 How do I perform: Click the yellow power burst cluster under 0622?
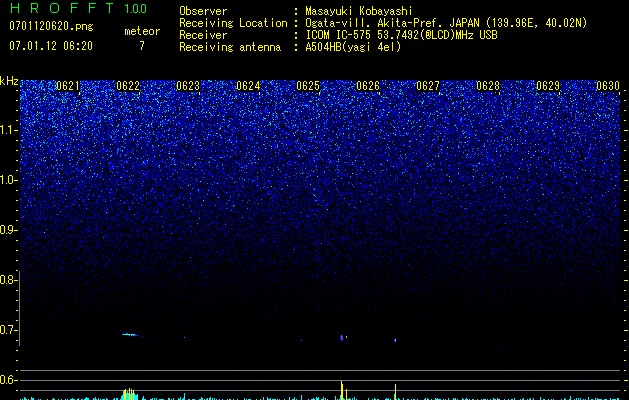pyautogui.click(x=130, y=394)
